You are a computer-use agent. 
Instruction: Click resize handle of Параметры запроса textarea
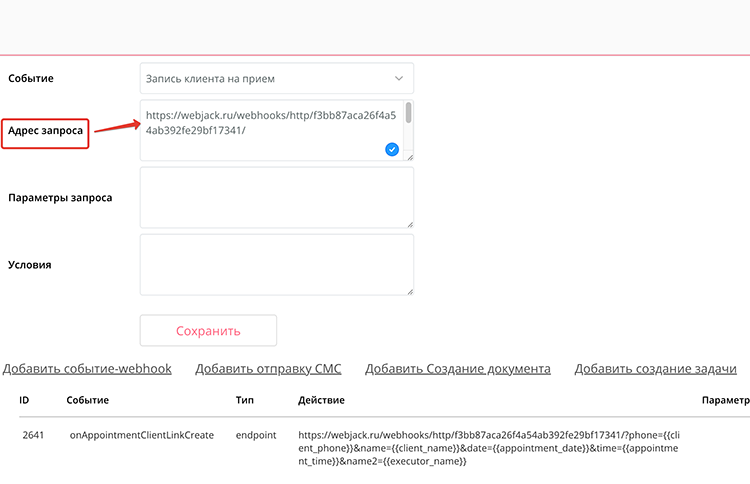[x=410, y=224]
